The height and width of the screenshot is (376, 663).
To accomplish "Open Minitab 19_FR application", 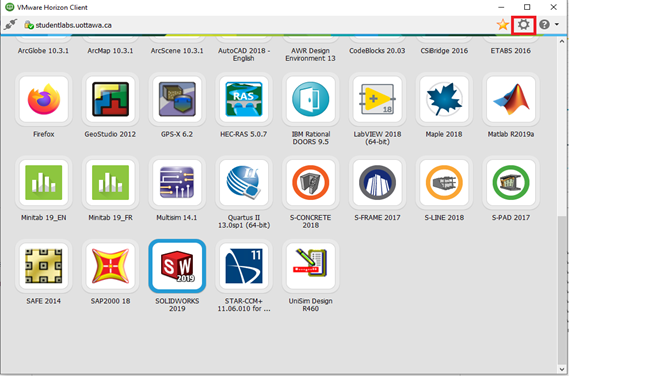I will pos(110,182).
